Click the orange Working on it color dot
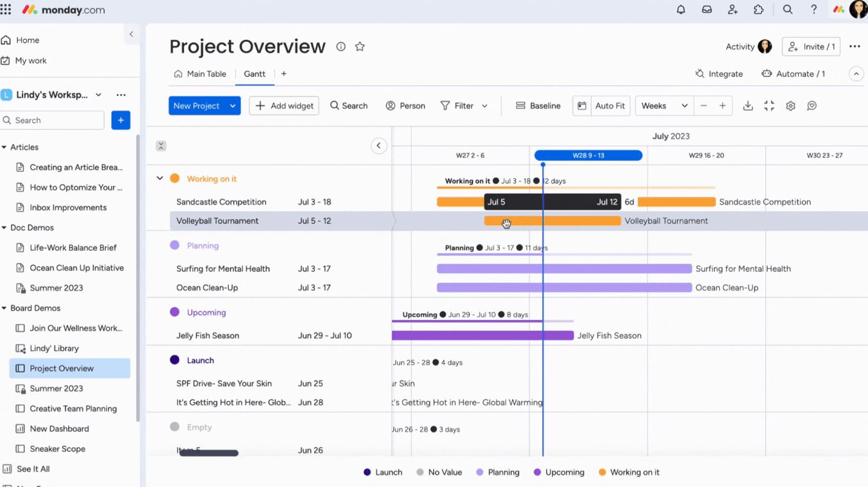Screen dimensions: 868x487 point(174,178)
